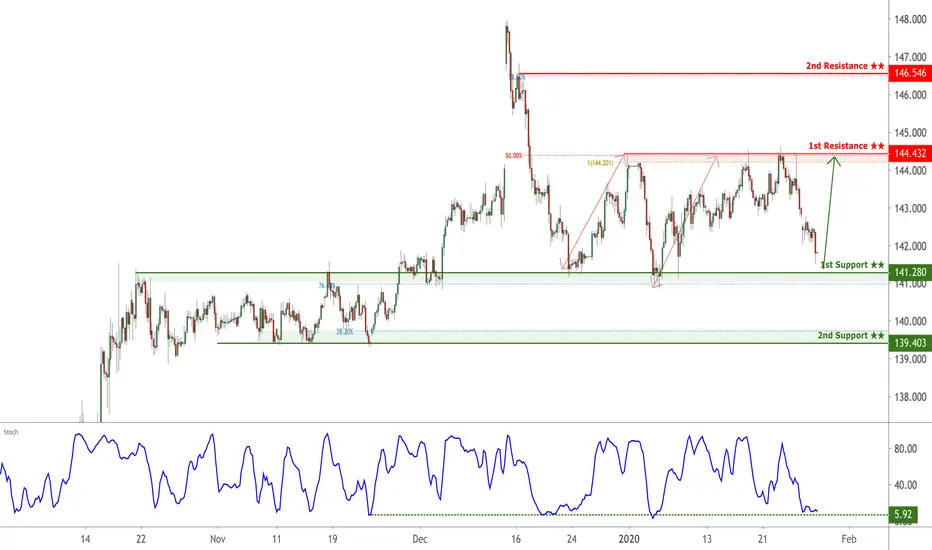Viewport: 932px width, 550px height.
Task: Click the 141.280 green price label
Action: pyautogui.click(x=910, y=272)
